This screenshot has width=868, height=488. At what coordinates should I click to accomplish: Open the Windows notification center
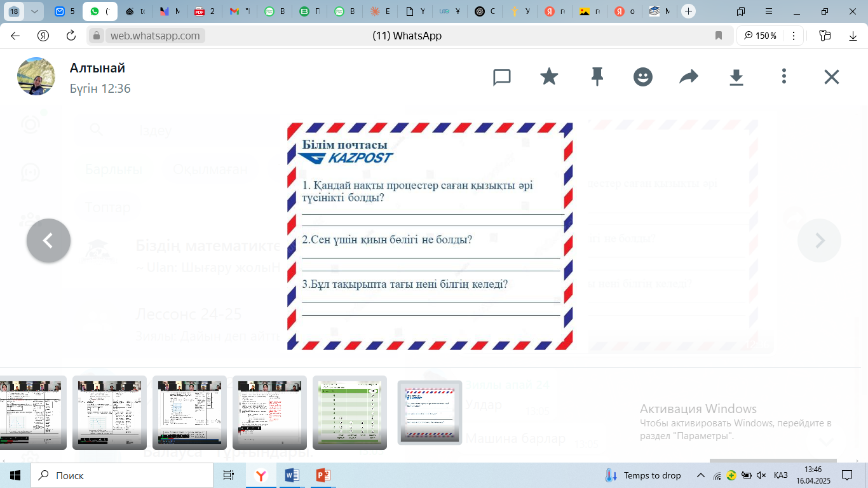(x=847, y=475)
